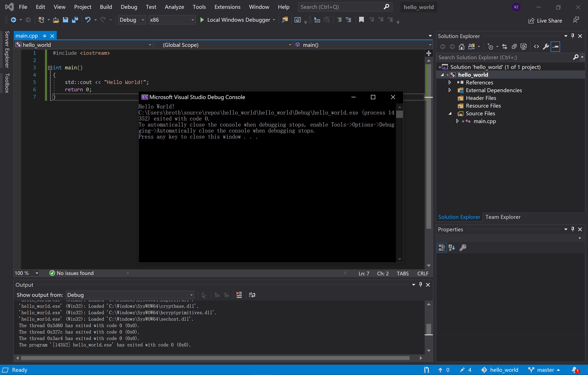This screenshot has height=375, width=588.
Task: Click the Output horizontal scrollbar thumb
Action: click(x=215, y=358)
